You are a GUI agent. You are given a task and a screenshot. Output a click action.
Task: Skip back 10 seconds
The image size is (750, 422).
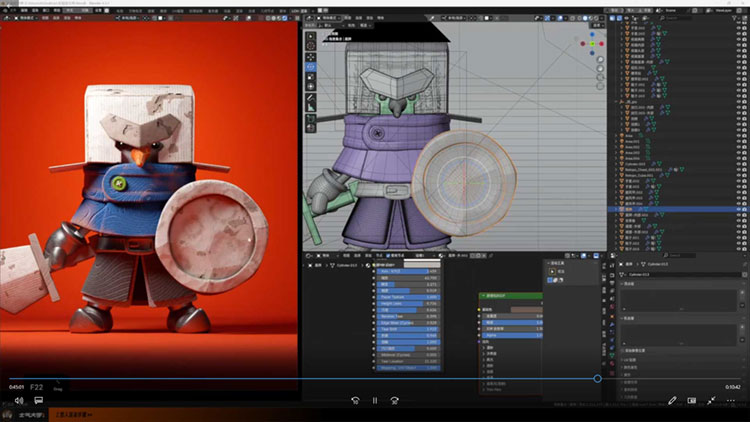click(355, 400)
